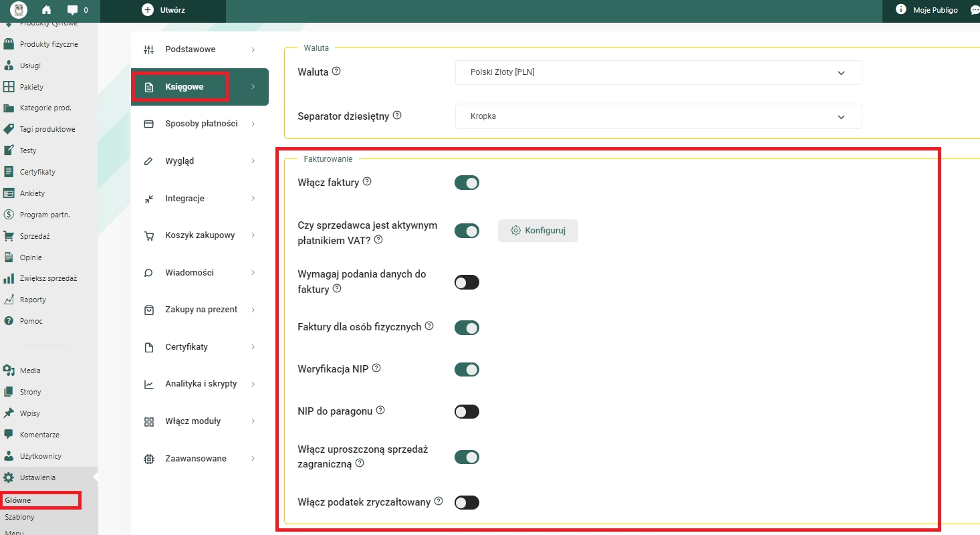Viewport: 980px width, 535px height.
Task: Click the Ankiety form icon
Action: coord(9,193)
